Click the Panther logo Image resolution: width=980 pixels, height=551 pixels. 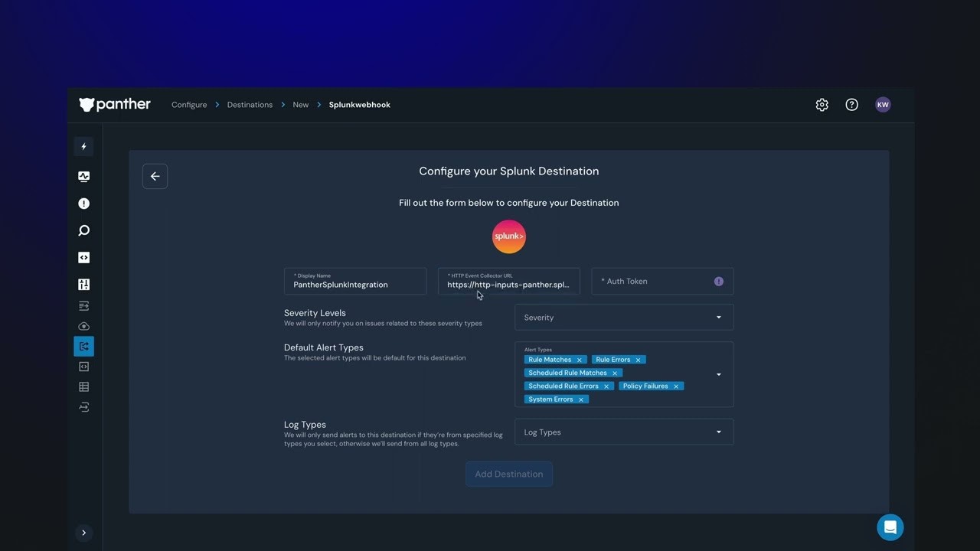pos(115,105)
